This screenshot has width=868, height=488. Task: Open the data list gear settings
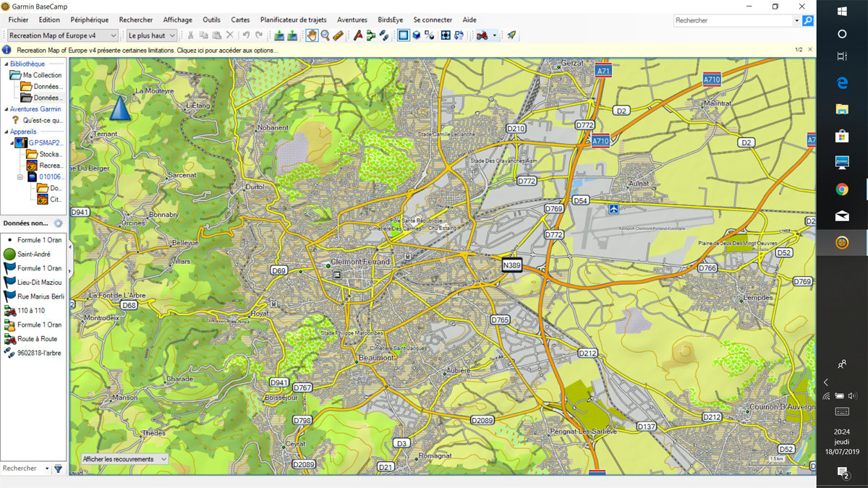[x=58, y=223]
